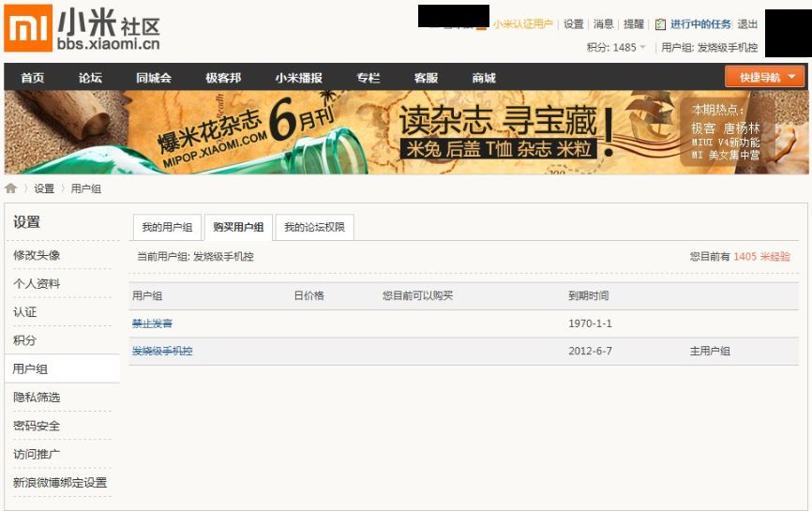
Task: Open 设置 link in top bar
Action: pos(573,24)
